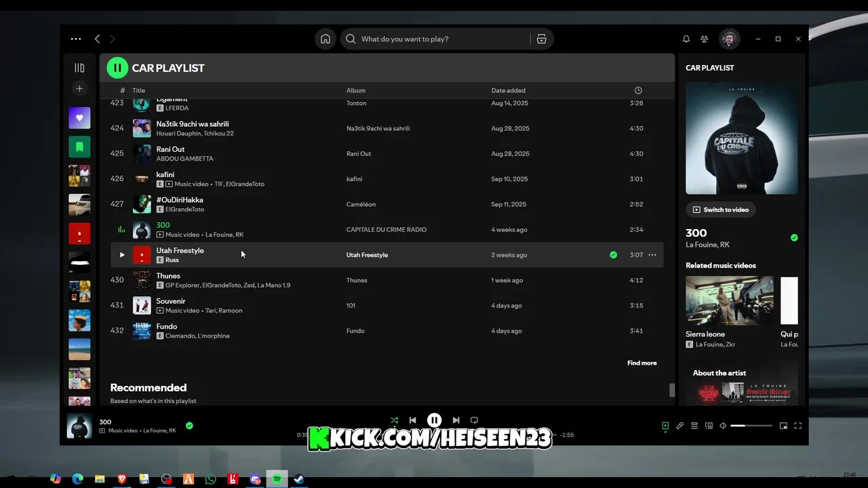Image resolution: width=868 pixels, height=488 pixels.
Task: Open the user profile avatar
Action: (x=729, y=39)
